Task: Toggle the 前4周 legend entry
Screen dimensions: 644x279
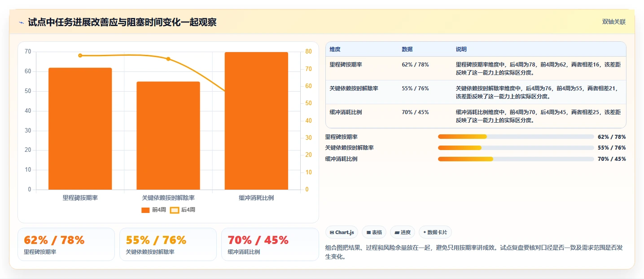Action: pos(154,210)
